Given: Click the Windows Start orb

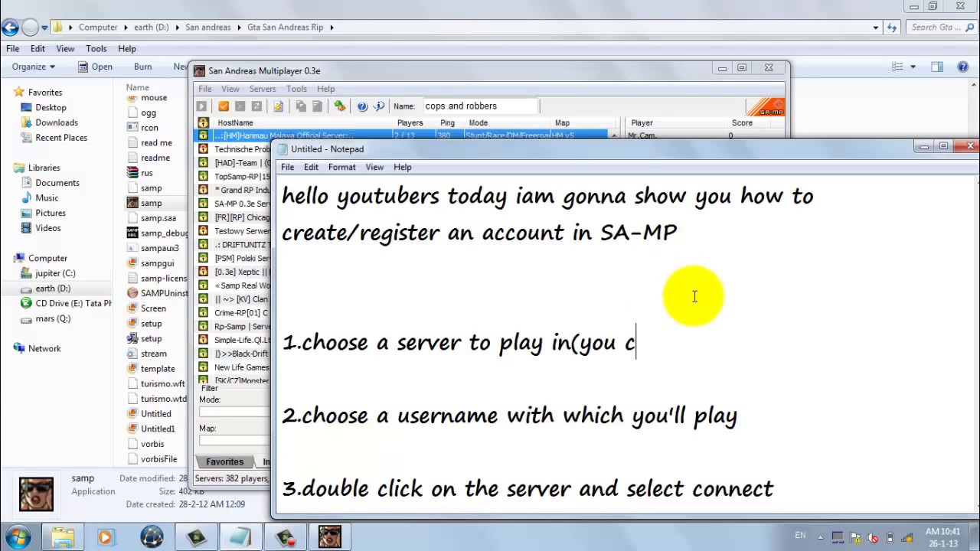Looking at the screenshot, I should coord(18,536).
